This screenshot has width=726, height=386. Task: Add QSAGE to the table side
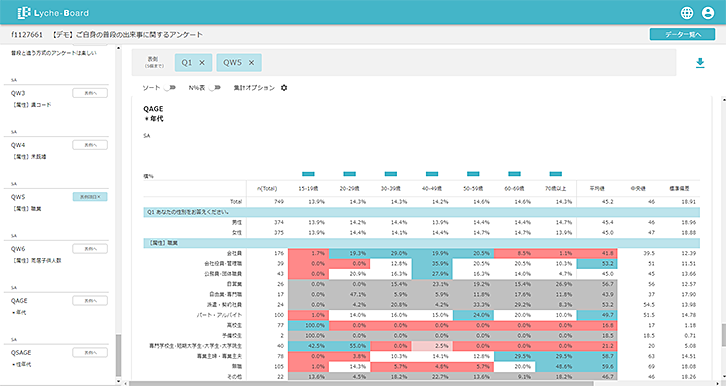90,352
